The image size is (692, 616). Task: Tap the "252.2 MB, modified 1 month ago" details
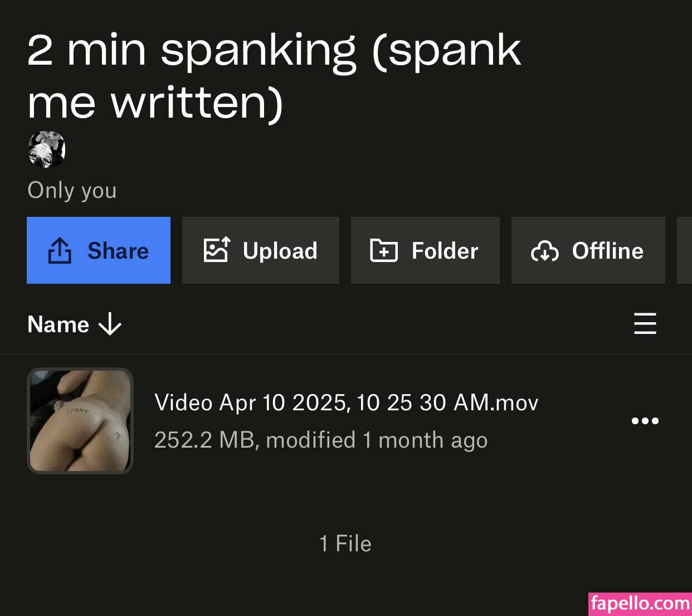[320, 440]
